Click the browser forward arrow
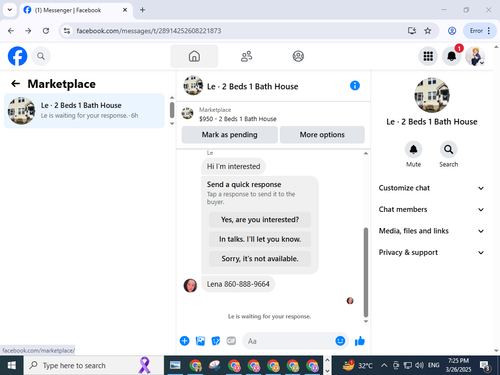This screenshot has height=375, width=500. (x=28, y=31)
